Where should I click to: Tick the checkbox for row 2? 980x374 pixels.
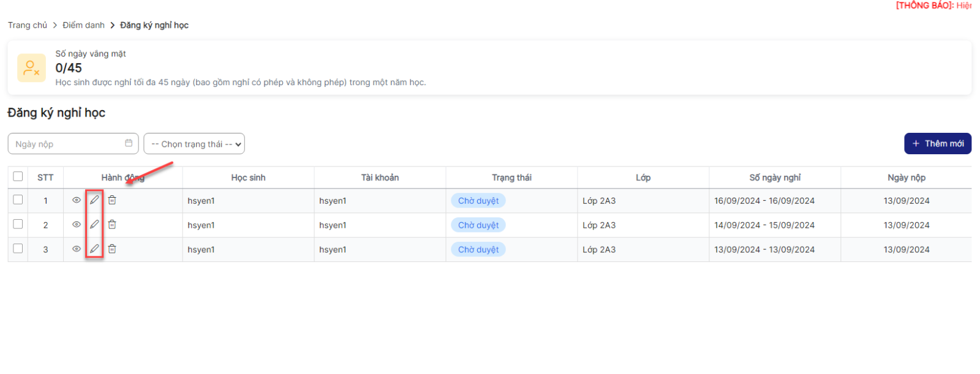[x=18, y=224]
